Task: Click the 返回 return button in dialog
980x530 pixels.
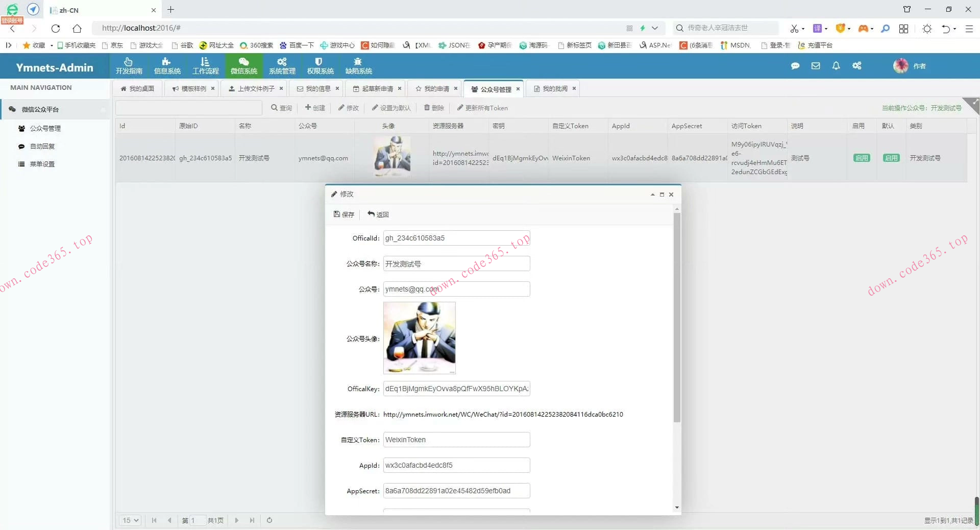Action: (x=378, y=214)
